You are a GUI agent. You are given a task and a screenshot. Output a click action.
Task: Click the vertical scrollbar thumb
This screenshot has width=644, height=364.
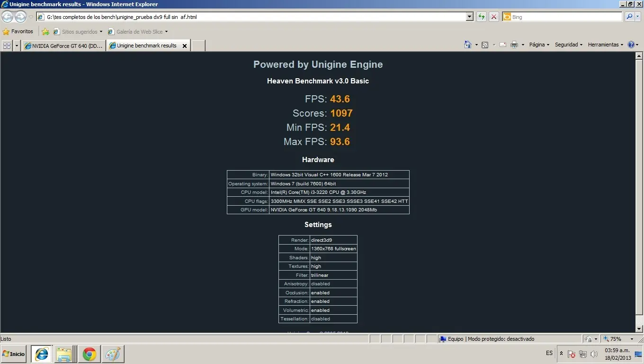click(x=639, y=187)
